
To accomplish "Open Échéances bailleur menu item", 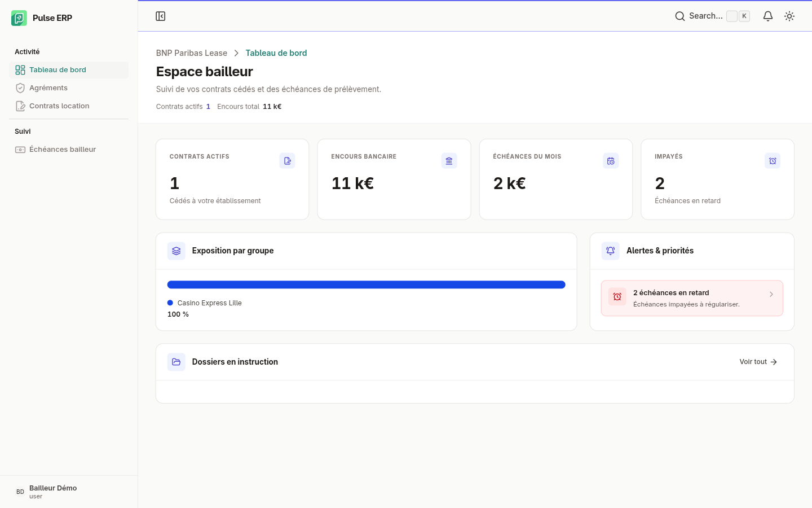I will pos(69,150).
